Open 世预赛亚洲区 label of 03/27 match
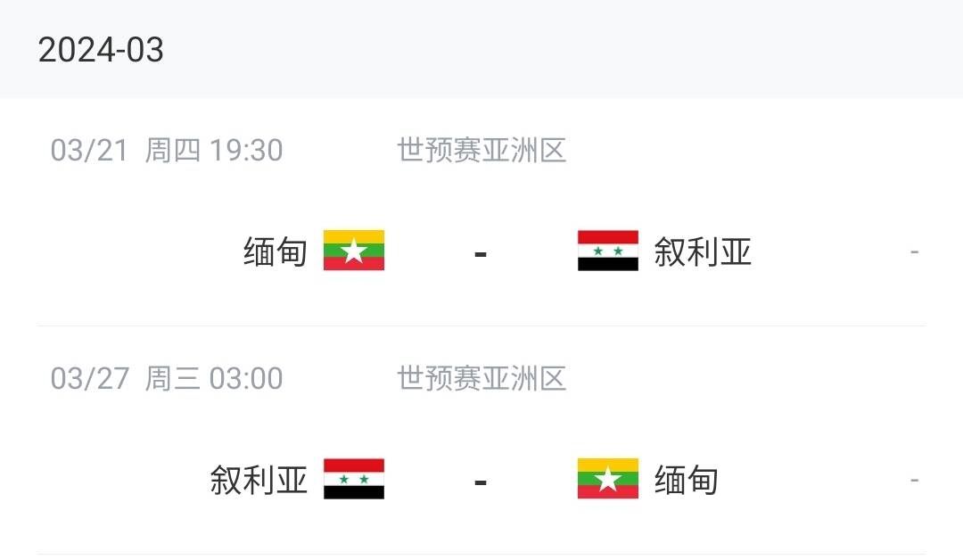 coord(481,379)
